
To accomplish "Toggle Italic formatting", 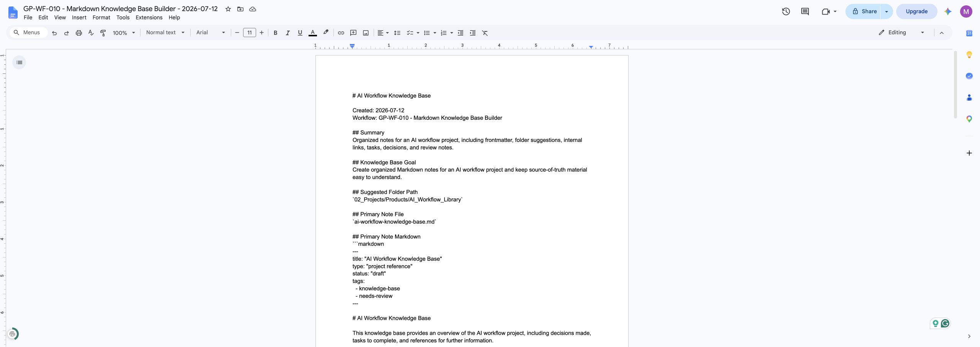I will (287, 33).
